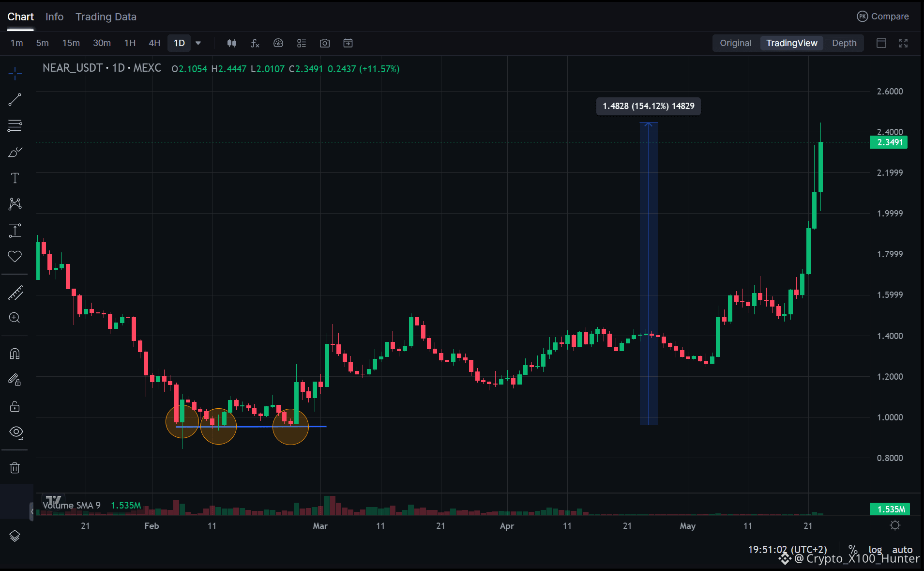This screenshot has height=571, width=924.
Task: Select the trend line drawing tool
Action: pos(15,100)
